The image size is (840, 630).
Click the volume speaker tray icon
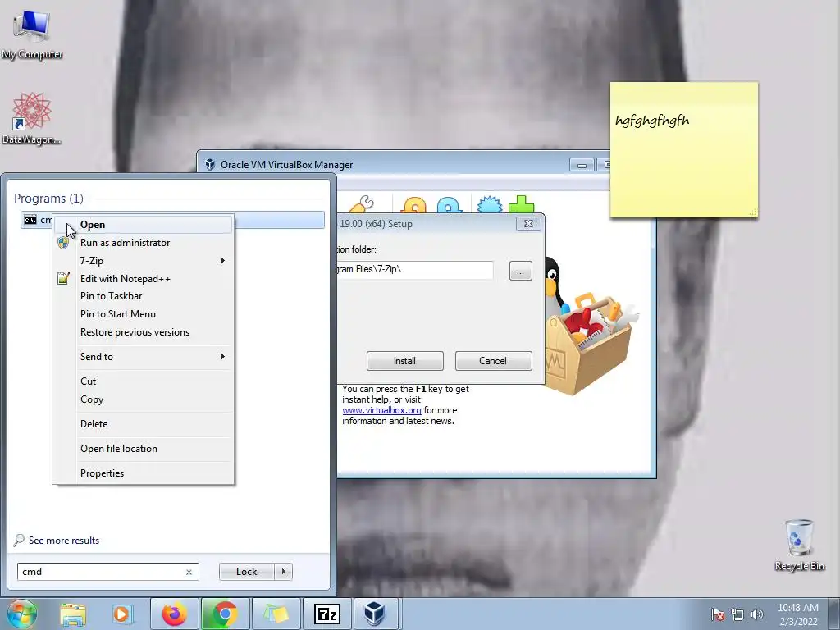pos(757,614)
